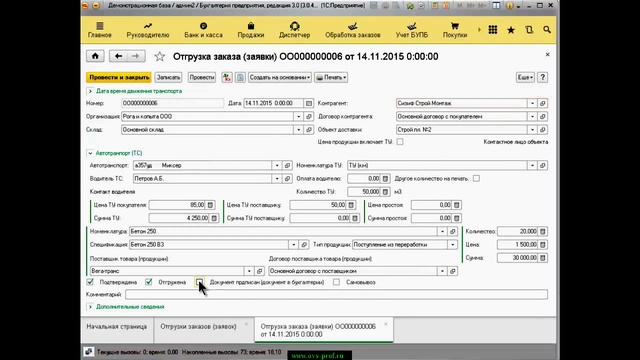Viewport: 640px width, 360px height.
Task: Toggle Другое количество на печать checkbox
Action: [x=476, y=178]
